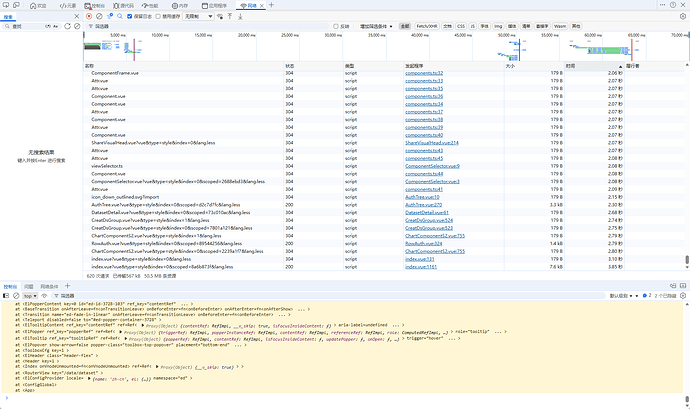Filter requests by Fetch/XHR

coord(427,27)
